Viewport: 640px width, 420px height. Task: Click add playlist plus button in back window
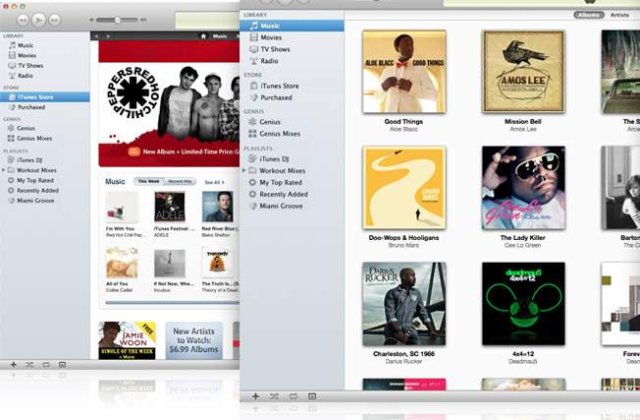[13, 364]
